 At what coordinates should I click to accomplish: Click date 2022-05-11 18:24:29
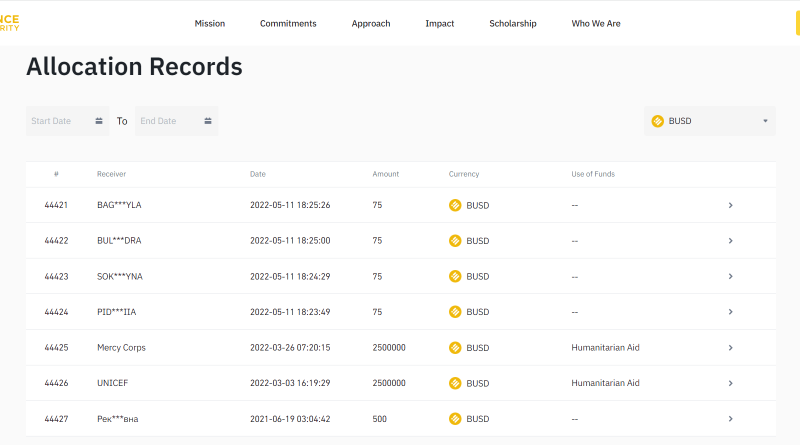point(290,276)
